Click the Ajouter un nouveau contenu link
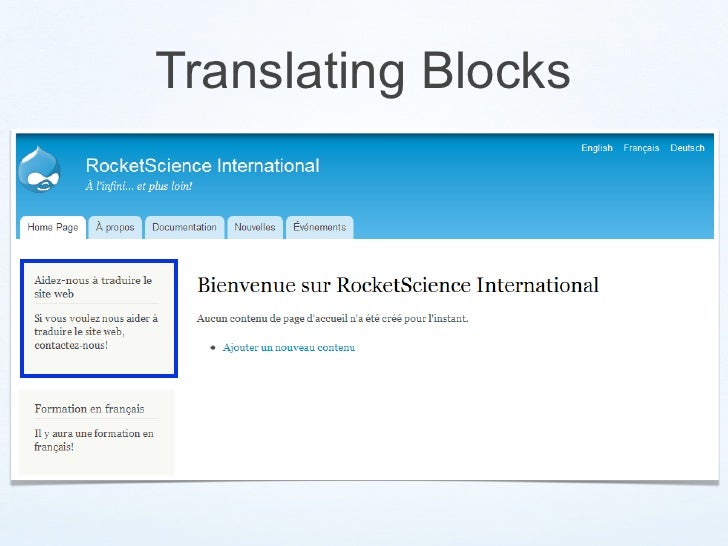This screenshot has height=546, width=728. tap(289, 347)
